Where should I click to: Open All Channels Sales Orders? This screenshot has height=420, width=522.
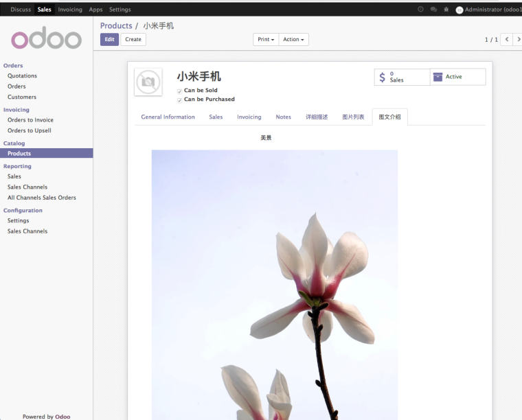click(x=42, y=198)
